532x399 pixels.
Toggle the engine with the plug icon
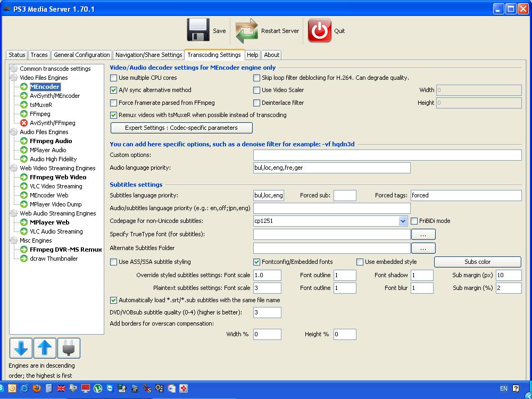(69, 348)
